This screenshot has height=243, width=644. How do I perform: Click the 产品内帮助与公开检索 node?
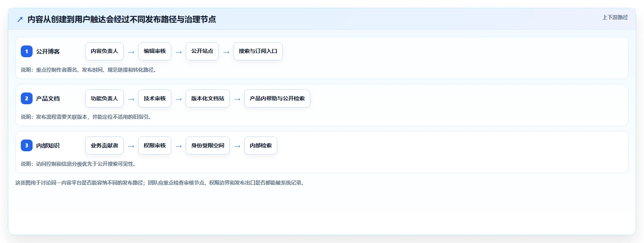[277, 98]
